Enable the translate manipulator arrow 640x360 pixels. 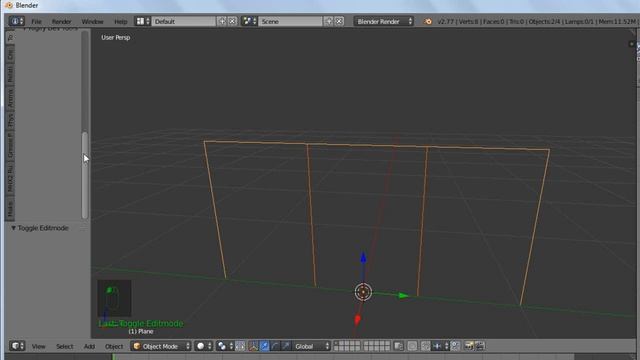click(x=264, y=346)
